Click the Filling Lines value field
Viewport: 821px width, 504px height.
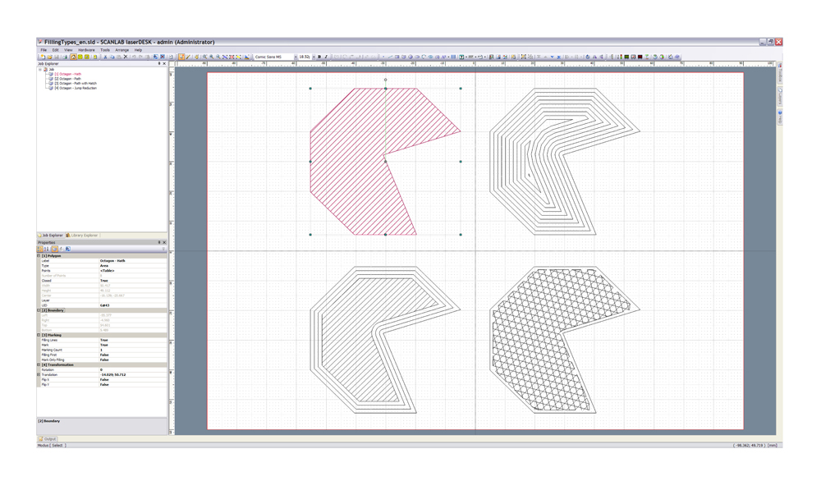131,341
